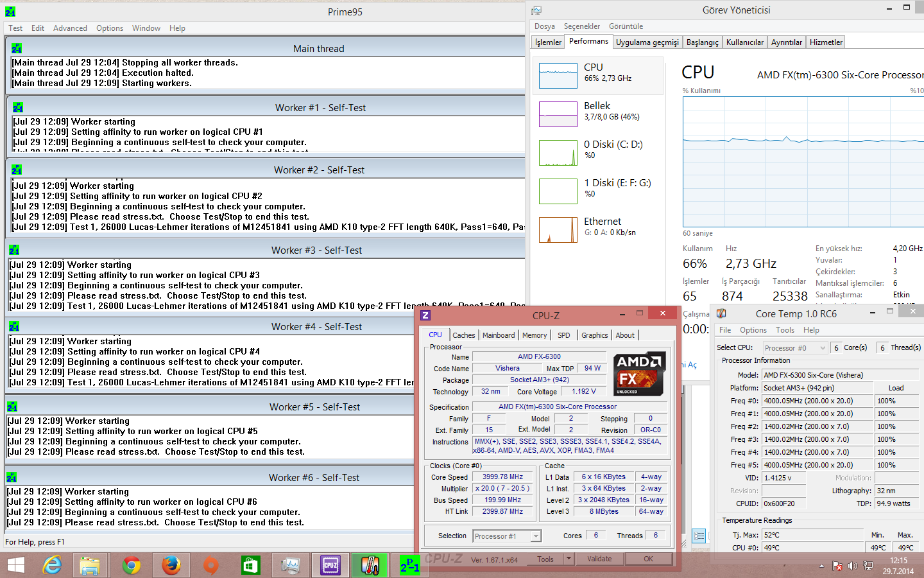
Task: Click the Worker #6 window icon
Action: (x=12, y=477)
